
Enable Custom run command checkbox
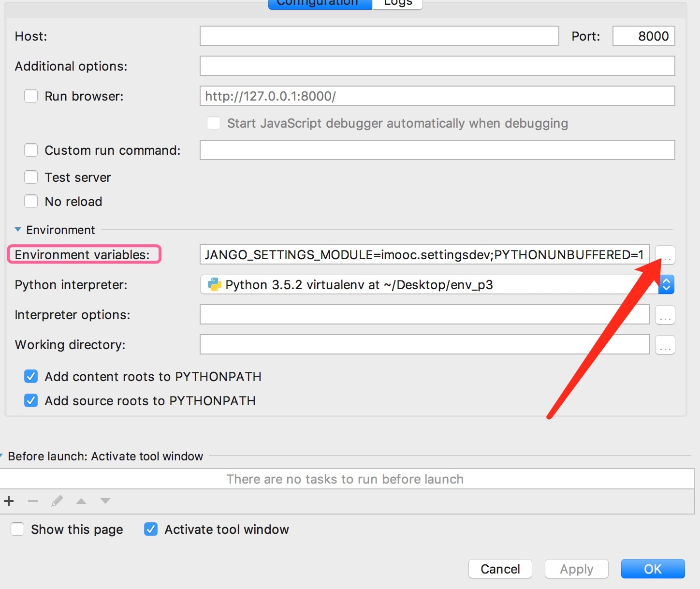31,150
